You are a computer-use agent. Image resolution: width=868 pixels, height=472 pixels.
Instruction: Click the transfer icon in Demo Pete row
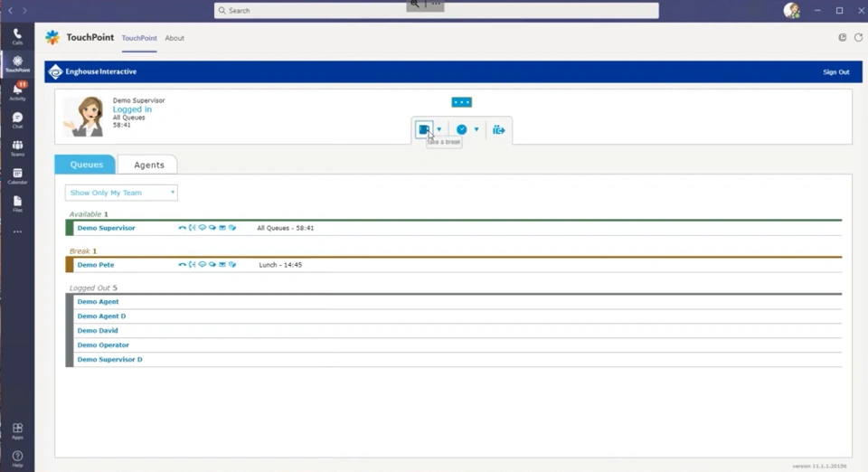[192, 265]
